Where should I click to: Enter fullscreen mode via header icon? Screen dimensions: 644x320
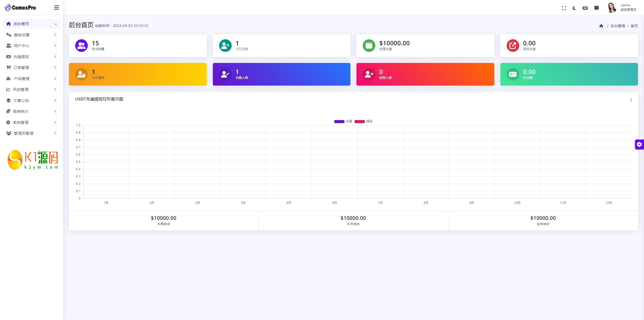[x=564, y=8]
